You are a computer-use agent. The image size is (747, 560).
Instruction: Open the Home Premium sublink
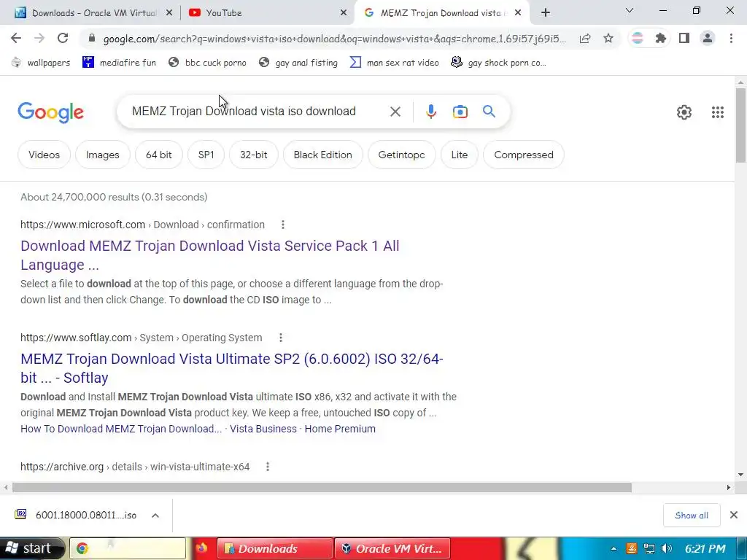click(340, 429)
